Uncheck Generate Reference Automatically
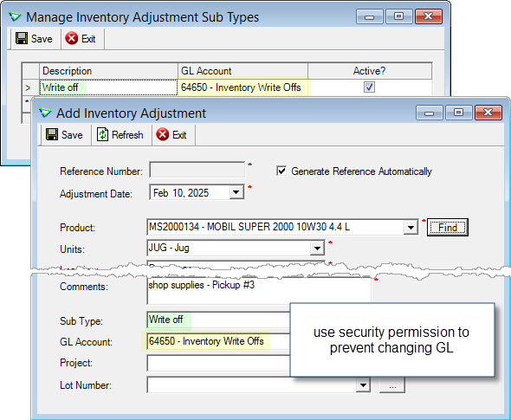 pyautogui.click(x=281, y=171)
